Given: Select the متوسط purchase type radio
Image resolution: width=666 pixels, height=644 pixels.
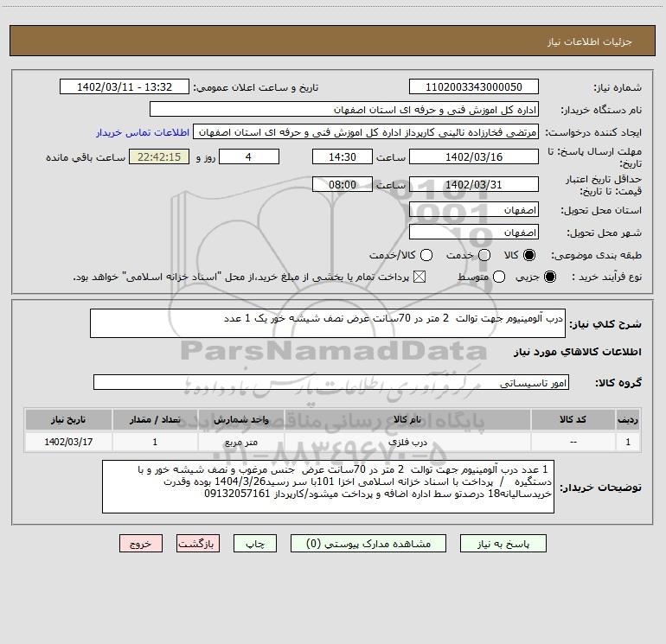Looking at the screenshot, I should click(x=499, y=277).
